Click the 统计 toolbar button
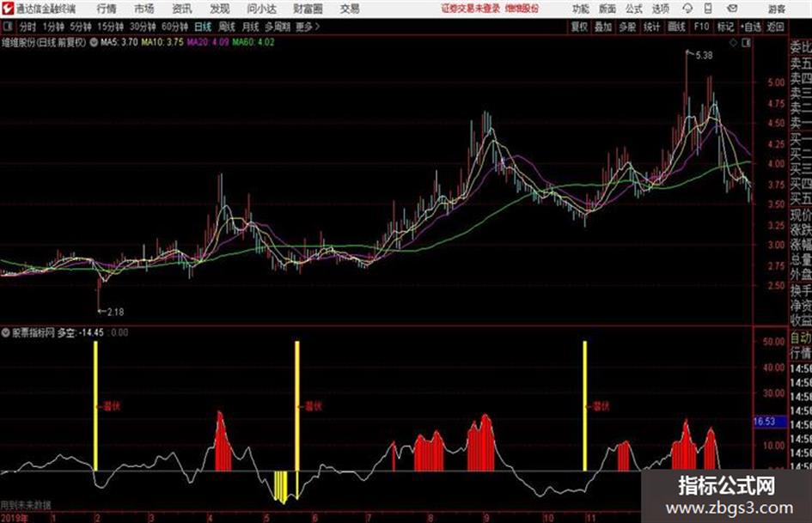Image resolution: width=812 pixels, height=523 pixels. (651, 27)
